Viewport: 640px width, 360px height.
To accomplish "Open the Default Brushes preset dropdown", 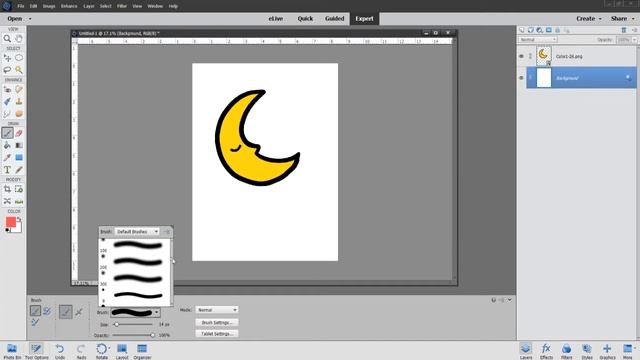I will pyautogui.click(x=137, y=231).
